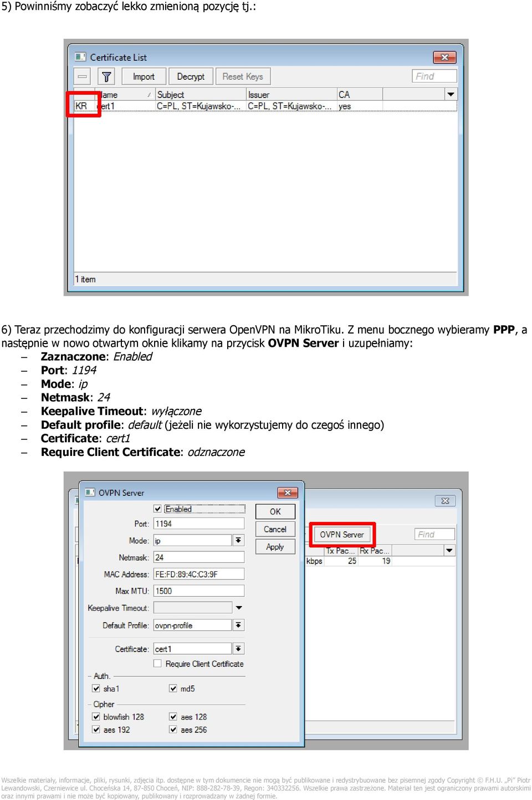The image size is (532, 800).
Task: Open the filter funnel in Certificate List
Action: (106, 76)
